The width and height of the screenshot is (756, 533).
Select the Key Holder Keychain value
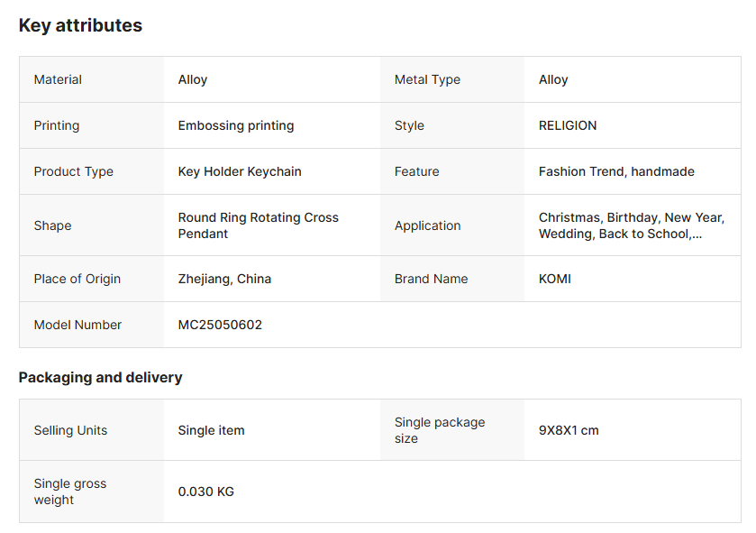coord(240,171)
